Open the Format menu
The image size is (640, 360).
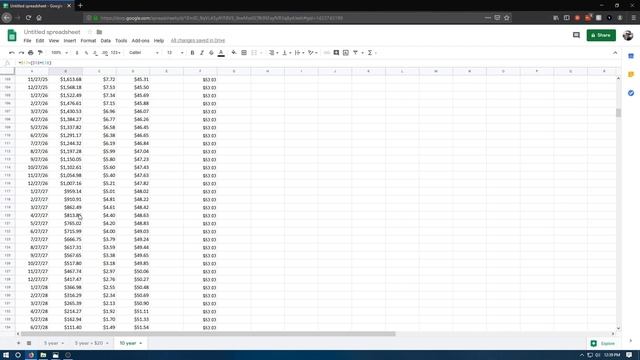pos(88,41)
